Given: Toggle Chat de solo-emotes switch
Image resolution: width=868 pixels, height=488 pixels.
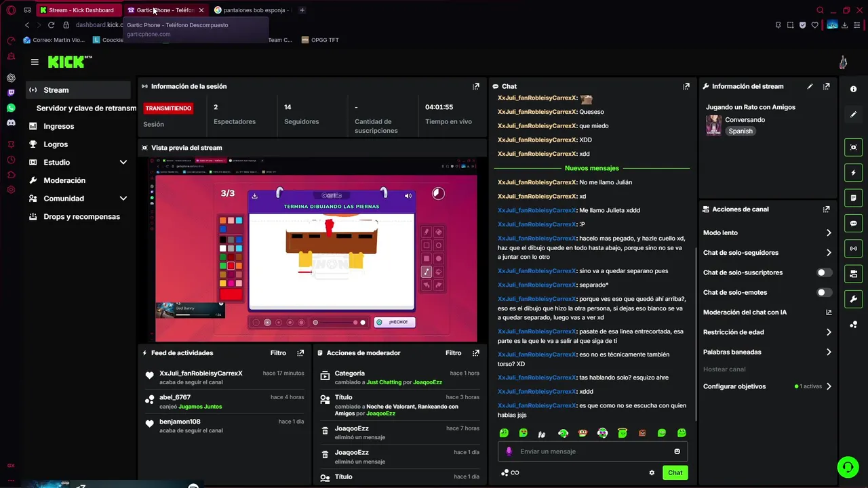Looking at the screenshot, I should [824, 293].
